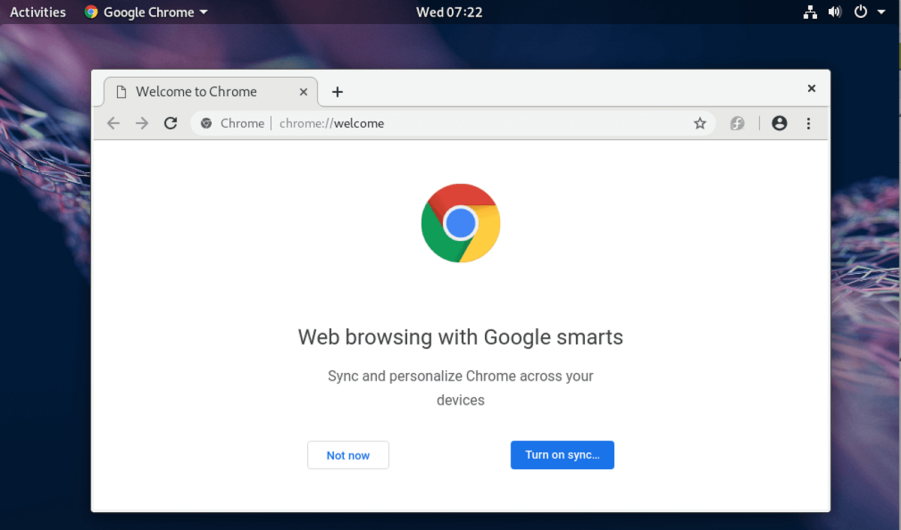Click the network status icon
This screenshot has width=901, height=530.
tap(810, 12)
